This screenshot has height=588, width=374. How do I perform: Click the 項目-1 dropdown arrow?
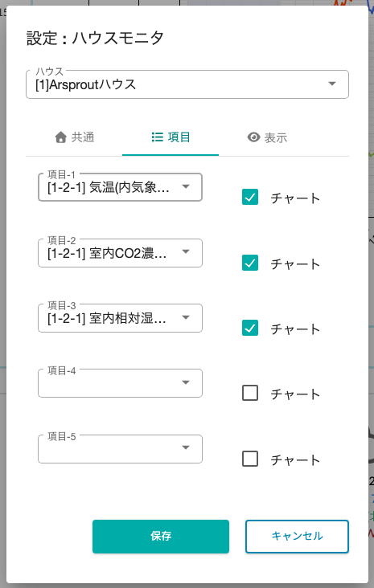(x=186, y=186)
